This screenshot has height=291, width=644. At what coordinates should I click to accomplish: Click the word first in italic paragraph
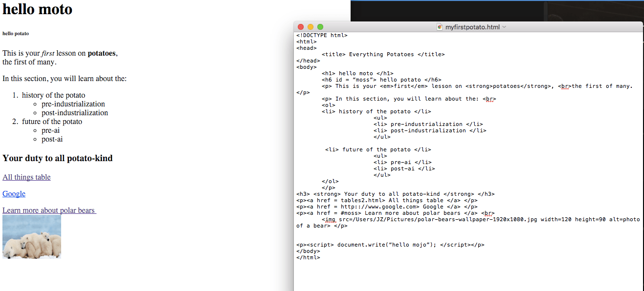coord(48,53)
